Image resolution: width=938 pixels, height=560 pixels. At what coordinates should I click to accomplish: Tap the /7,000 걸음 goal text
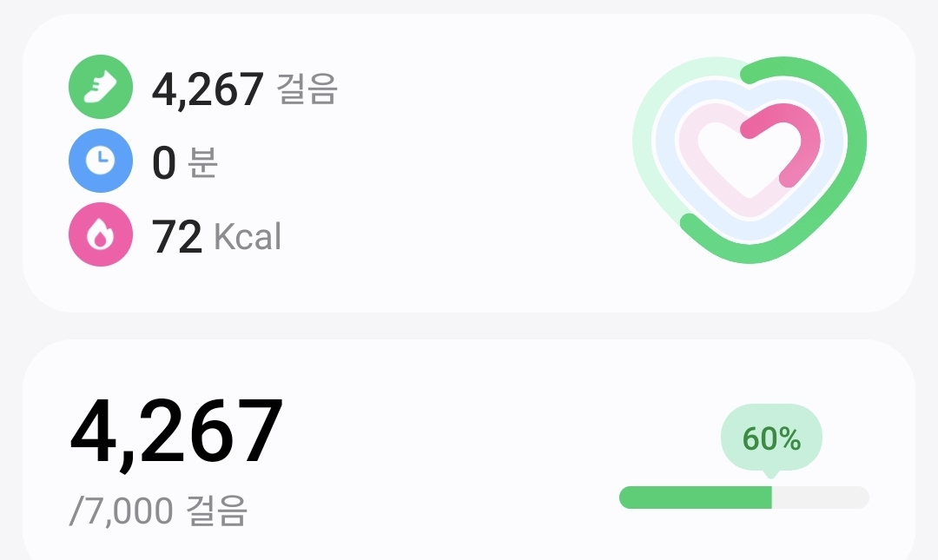pos(158,511)
